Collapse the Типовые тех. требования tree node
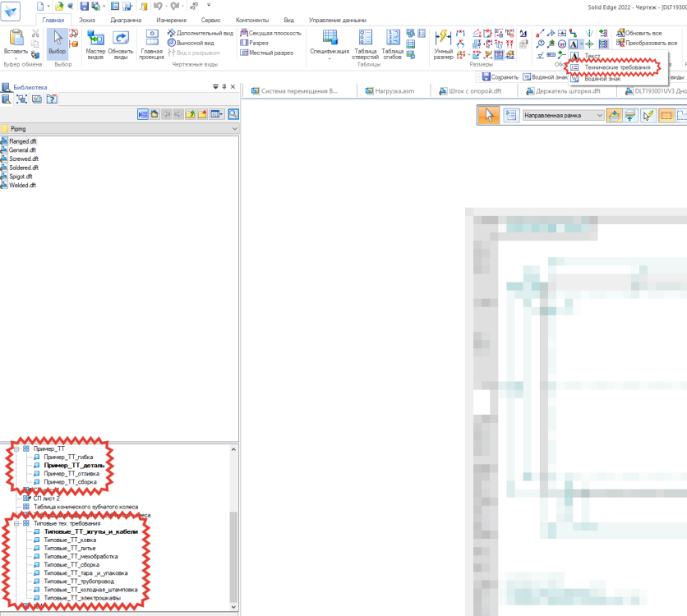The image size is (687, 616). coord(16,523)
